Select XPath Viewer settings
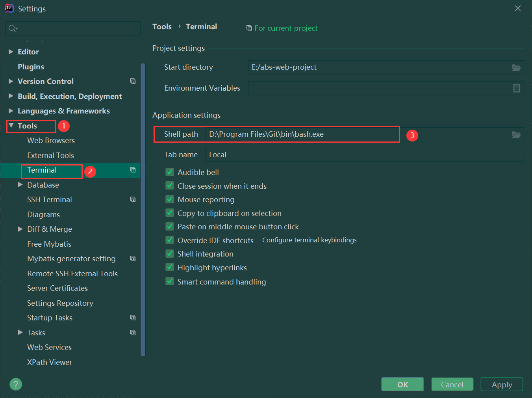The height and width of the screenshot is (398, 532). pos(50,362)
